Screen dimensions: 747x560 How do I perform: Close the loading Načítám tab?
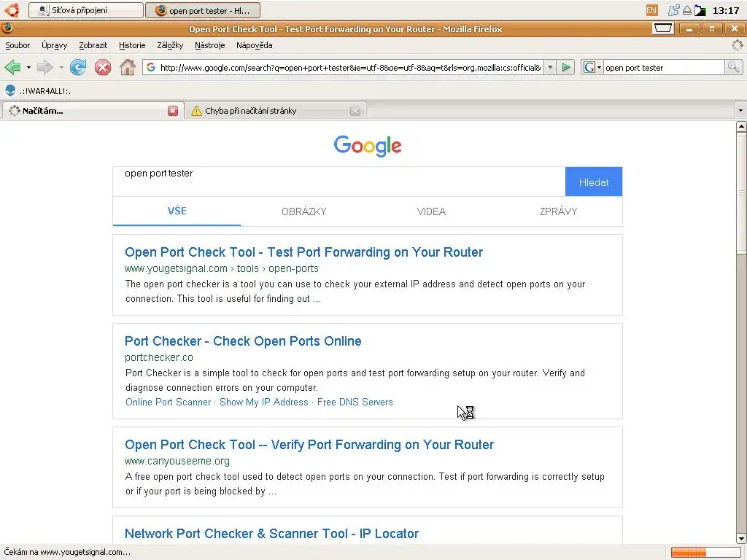click(173, 111)
